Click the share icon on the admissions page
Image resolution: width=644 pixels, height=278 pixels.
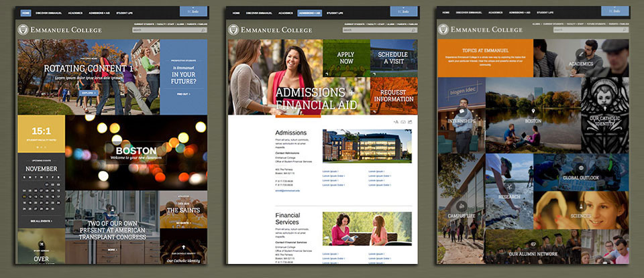click(410, 122)
